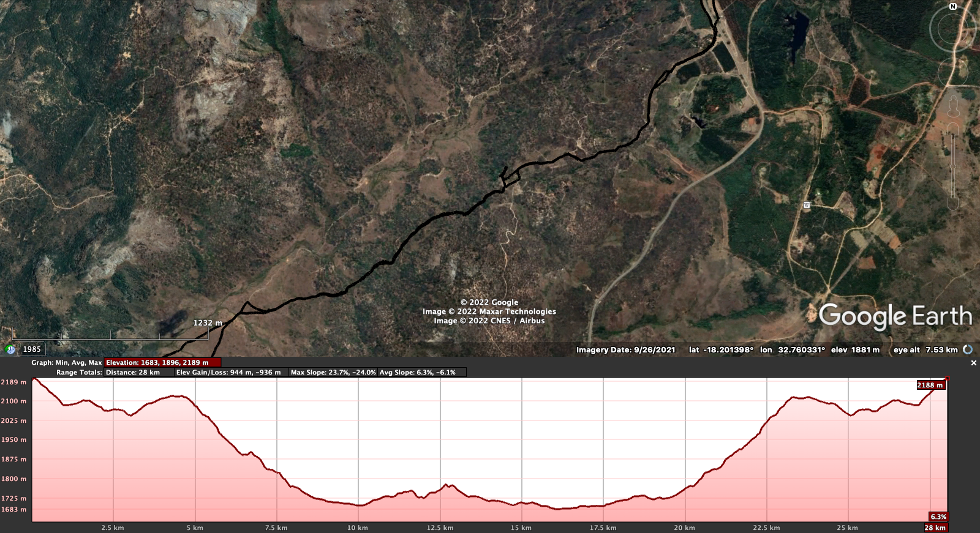Click the 2188 m elevation marker label
The height and width of the screenshot is (533, 980).
[930, 385]
